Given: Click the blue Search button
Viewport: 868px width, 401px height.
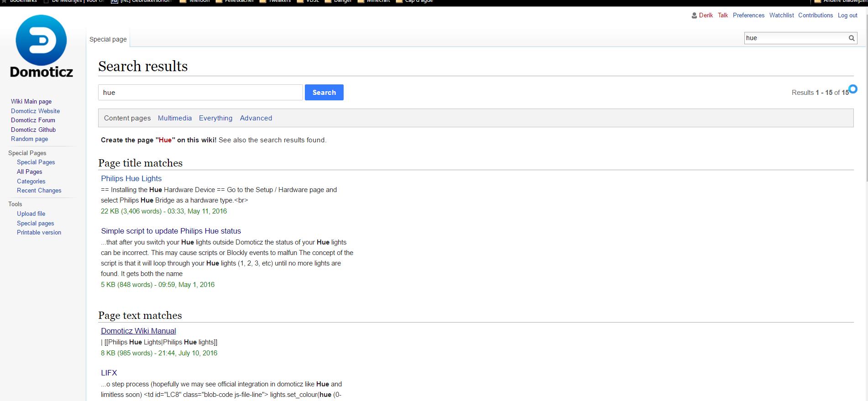Looking at the screenshot, I should tap(324, 92).
